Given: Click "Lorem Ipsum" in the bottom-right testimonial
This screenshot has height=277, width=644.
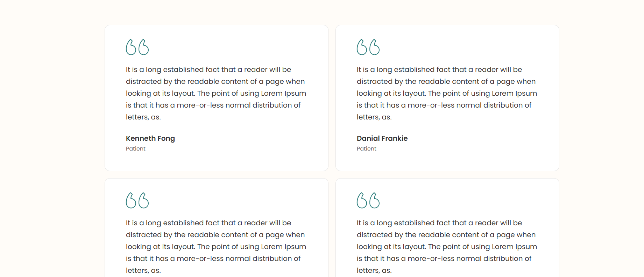Looking at the screenshot, I should coord(514,247).
